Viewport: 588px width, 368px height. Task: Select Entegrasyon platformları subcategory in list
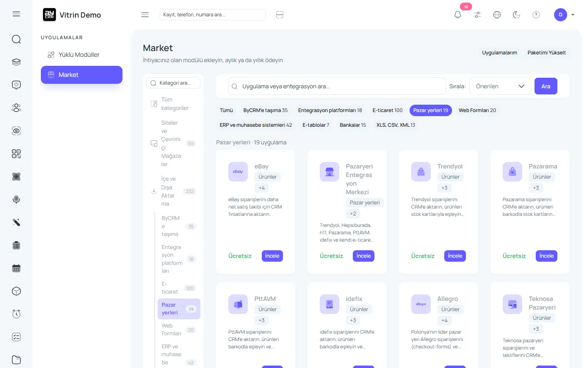[x=179, y=259]
